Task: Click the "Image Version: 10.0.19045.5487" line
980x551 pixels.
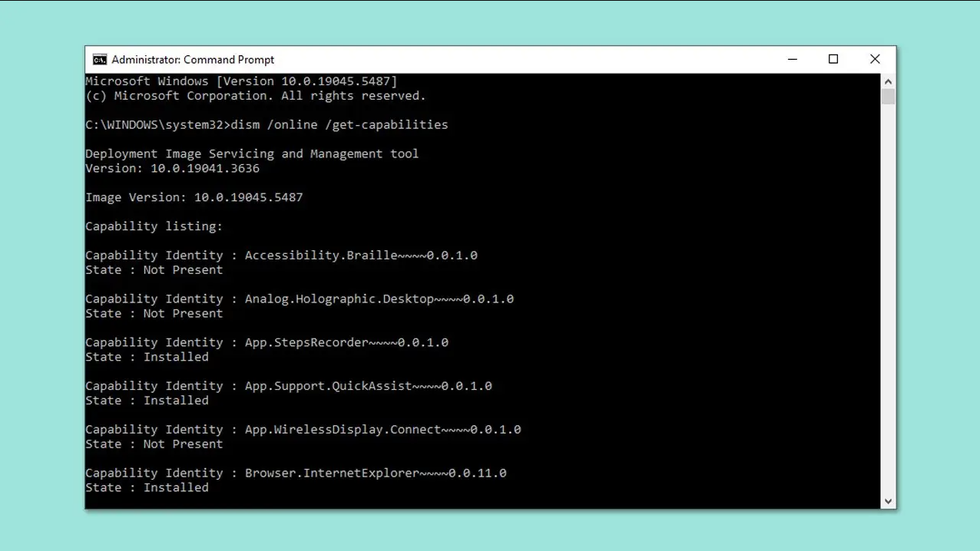Action: (x=194, y=197)
